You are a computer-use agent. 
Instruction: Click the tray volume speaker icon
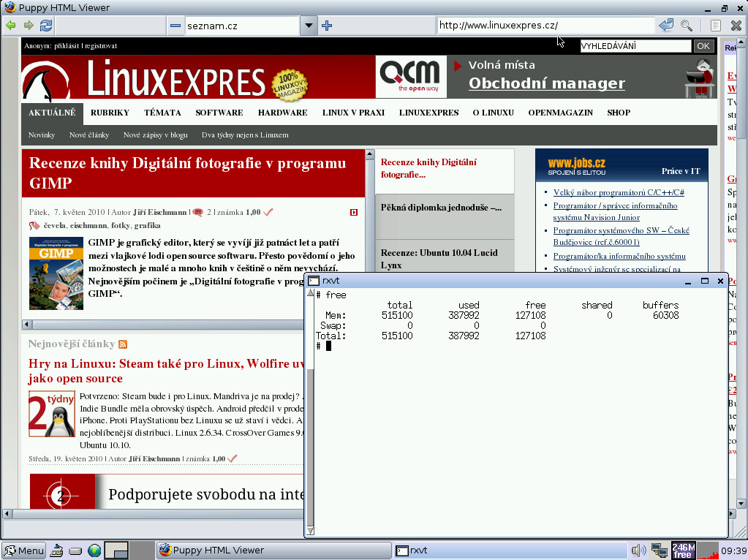pos(638,550)
